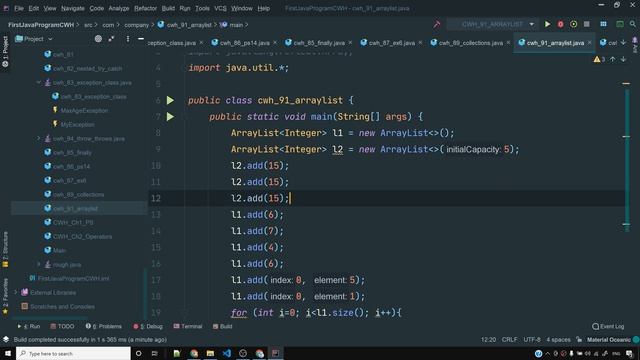Click the gutter run arrow beside main method
Image resolution: width=640 pixels, height=360 pixels.
[170, 117]
